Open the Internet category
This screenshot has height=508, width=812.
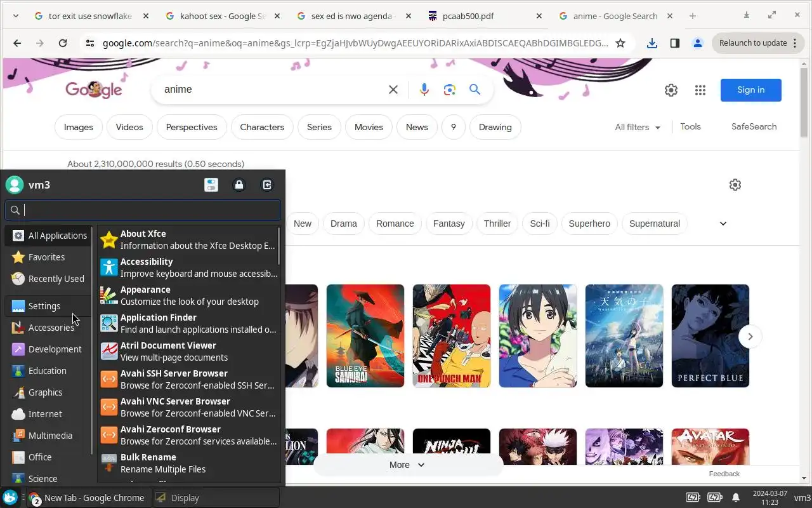coord(49,414)
